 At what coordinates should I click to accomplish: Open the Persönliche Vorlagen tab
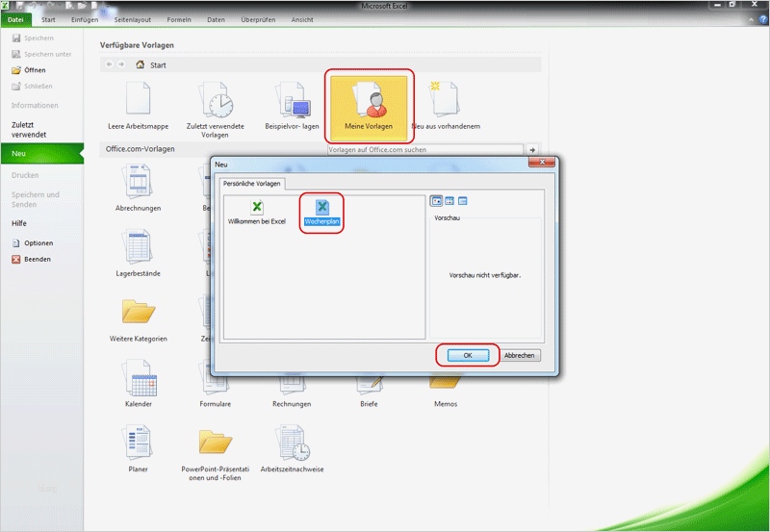pyautogui.click(x=251, y=184)
